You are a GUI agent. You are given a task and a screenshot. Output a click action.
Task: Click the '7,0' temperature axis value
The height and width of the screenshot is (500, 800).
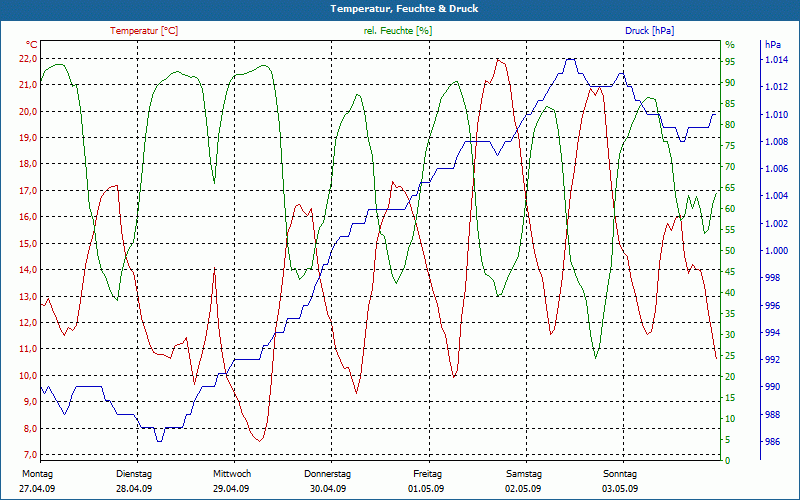pyautogui.click(x=30, y=455)
